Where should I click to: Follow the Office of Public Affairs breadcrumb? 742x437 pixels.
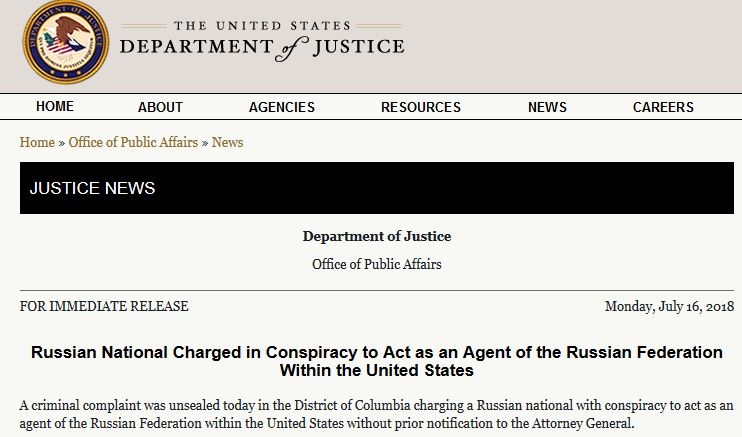(133, 142)
